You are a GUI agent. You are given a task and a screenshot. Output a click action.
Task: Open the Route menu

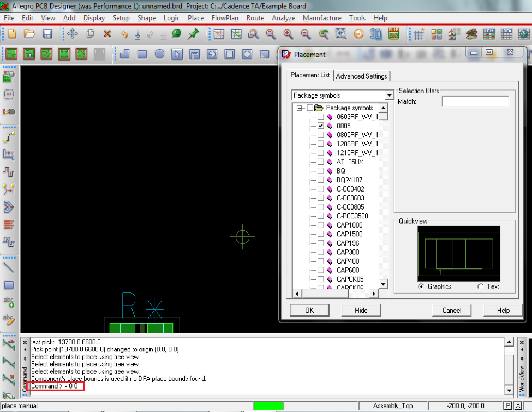pyautogui.click(x=255, y=18)
